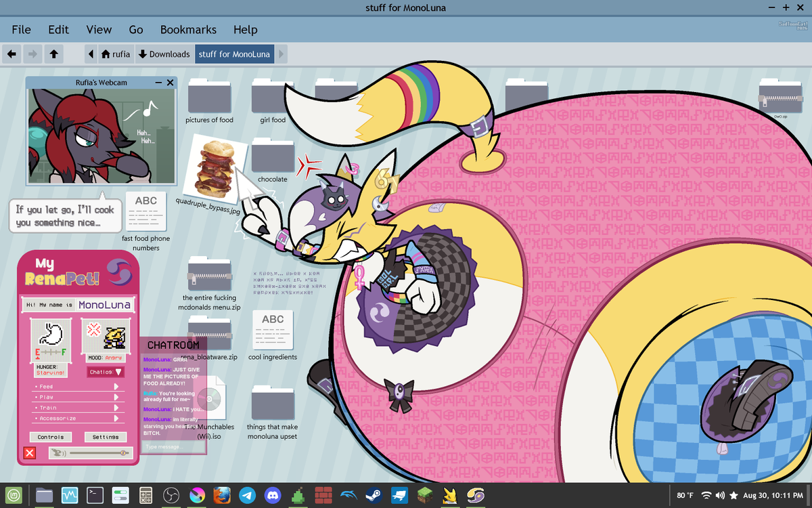Go back with the toolbar back arrow

coord(12,54)
